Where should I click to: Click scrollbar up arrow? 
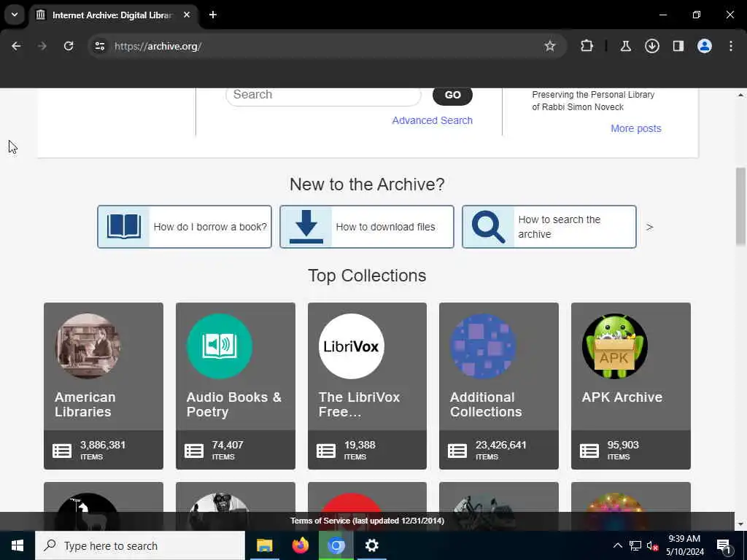740,95
